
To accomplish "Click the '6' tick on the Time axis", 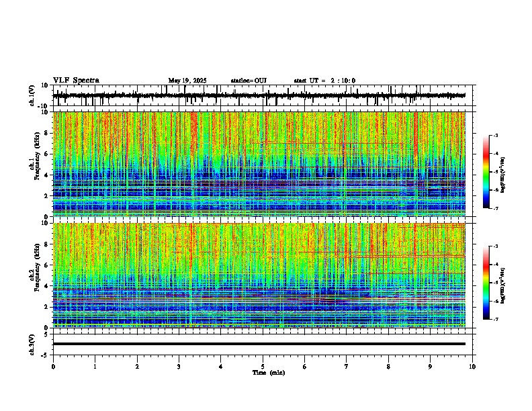I will coord(304,367).
